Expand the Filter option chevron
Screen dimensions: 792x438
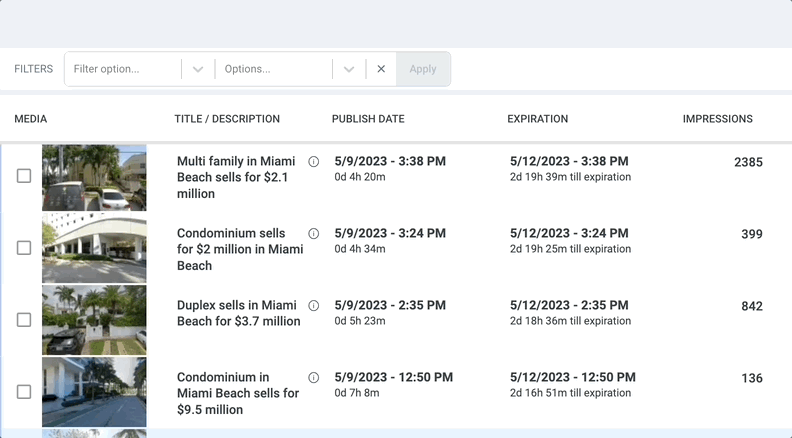[198, 69]
